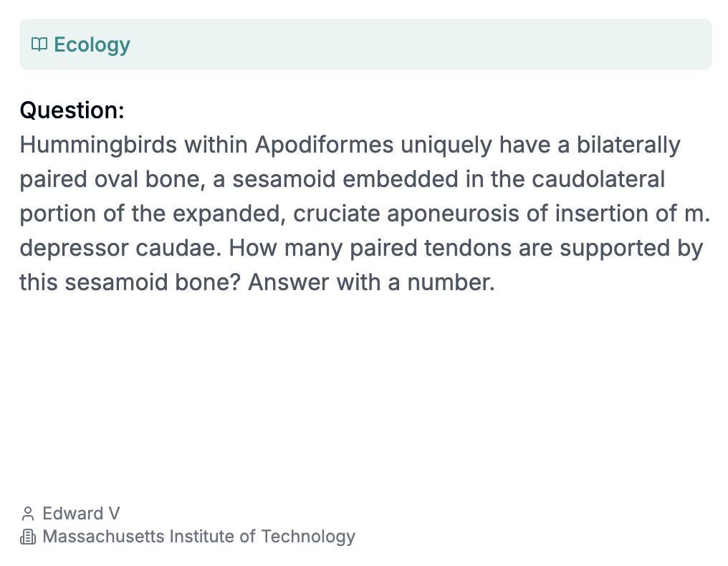The width and height of the screenshot is (728, 566).
Task: Click the word "caudolateral" in the question
Action: click(598, 179)
